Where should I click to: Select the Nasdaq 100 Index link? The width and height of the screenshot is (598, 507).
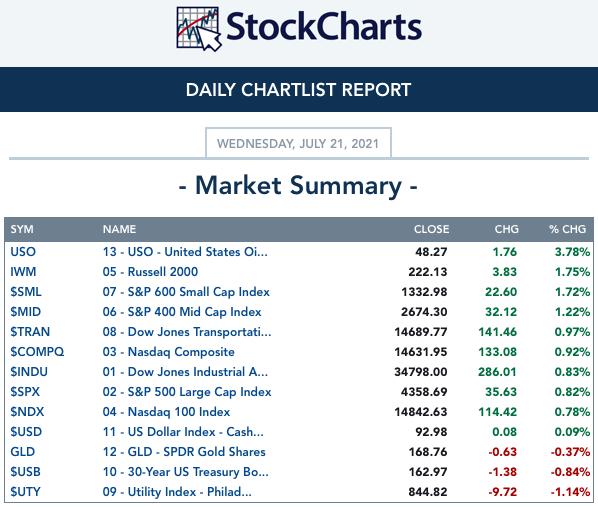pos(166,412)
